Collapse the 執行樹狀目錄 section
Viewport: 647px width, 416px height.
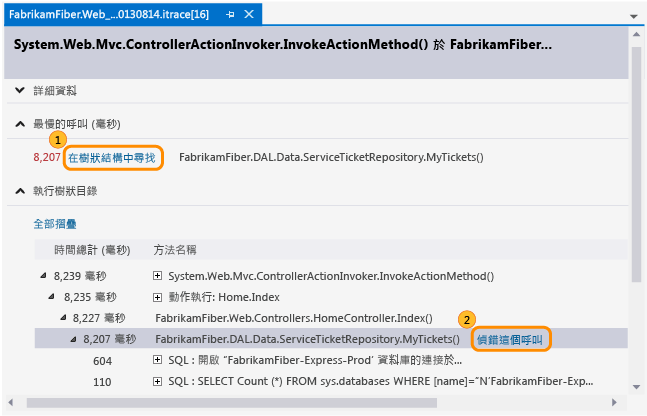(20, 191)
